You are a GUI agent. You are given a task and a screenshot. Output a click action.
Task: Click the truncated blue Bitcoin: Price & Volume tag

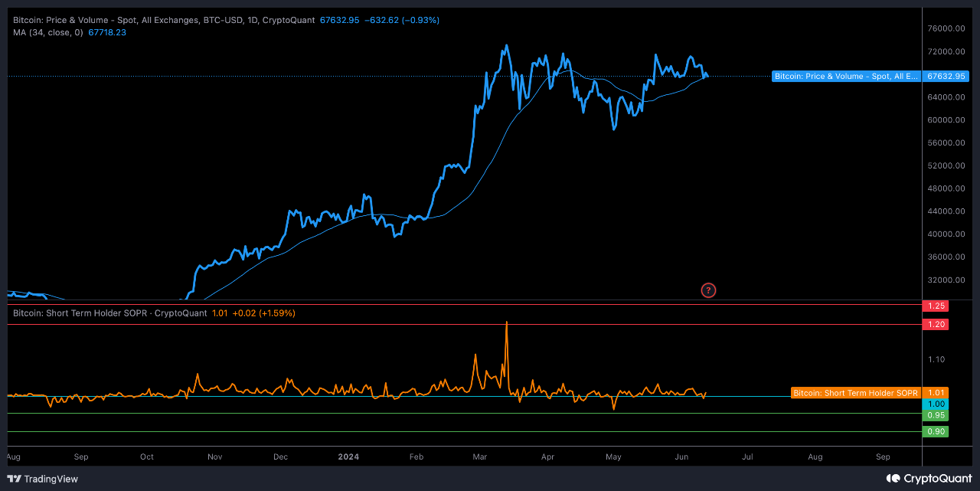point(846,76)
